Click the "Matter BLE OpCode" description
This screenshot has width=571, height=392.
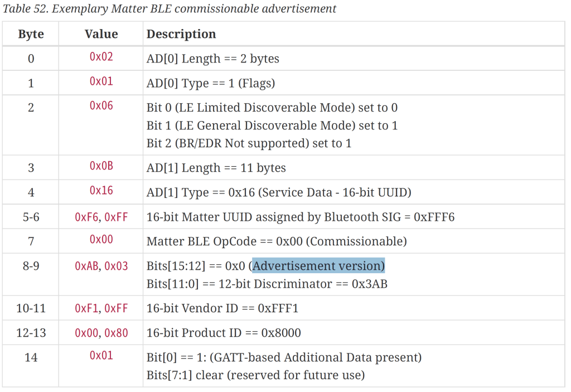(x=277, y=241)
